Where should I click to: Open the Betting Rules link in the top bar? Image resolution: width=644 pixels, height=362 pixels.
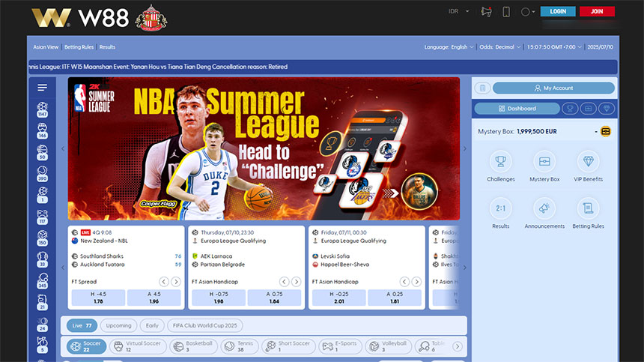point(79,47)
